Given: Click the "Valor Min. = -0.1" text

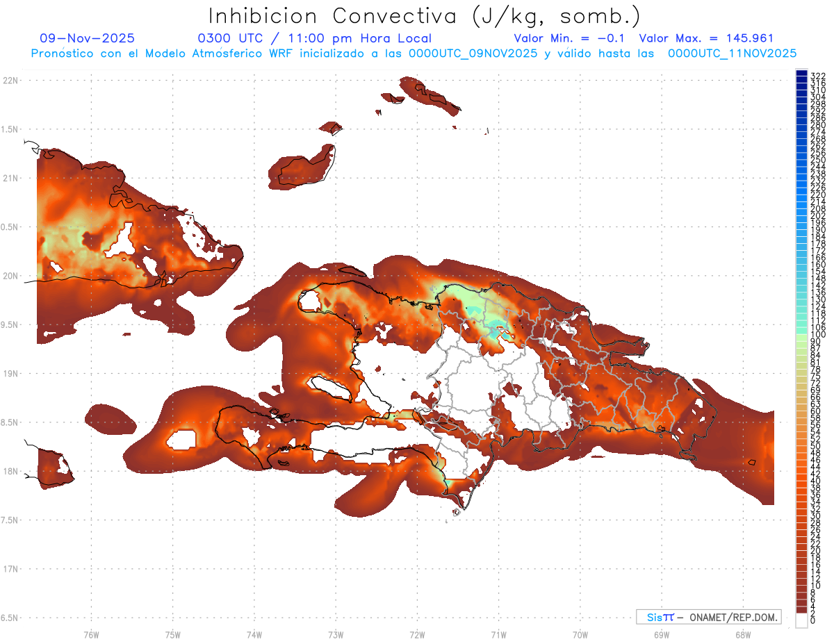Looking at the screenshot, I should point(571,38).
